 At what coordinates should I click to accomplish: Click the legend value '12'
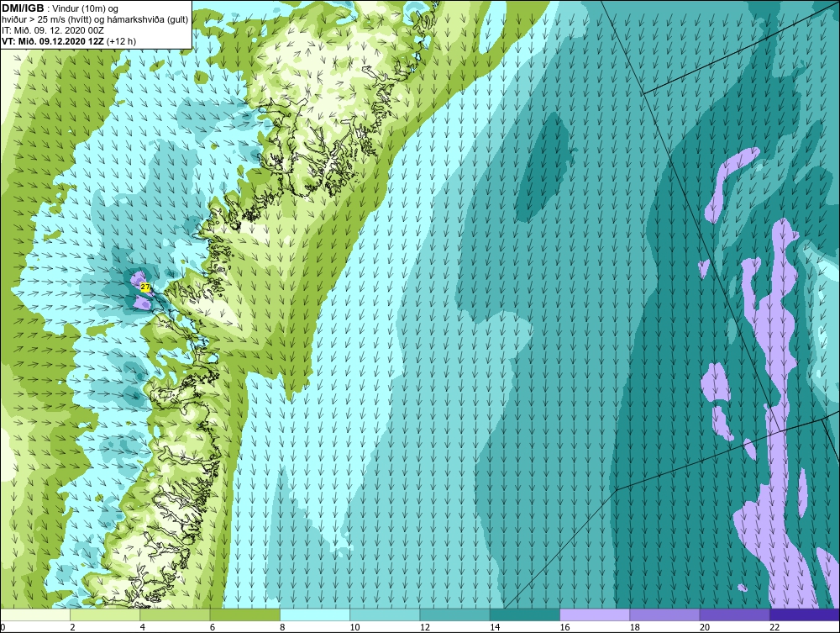425,627
